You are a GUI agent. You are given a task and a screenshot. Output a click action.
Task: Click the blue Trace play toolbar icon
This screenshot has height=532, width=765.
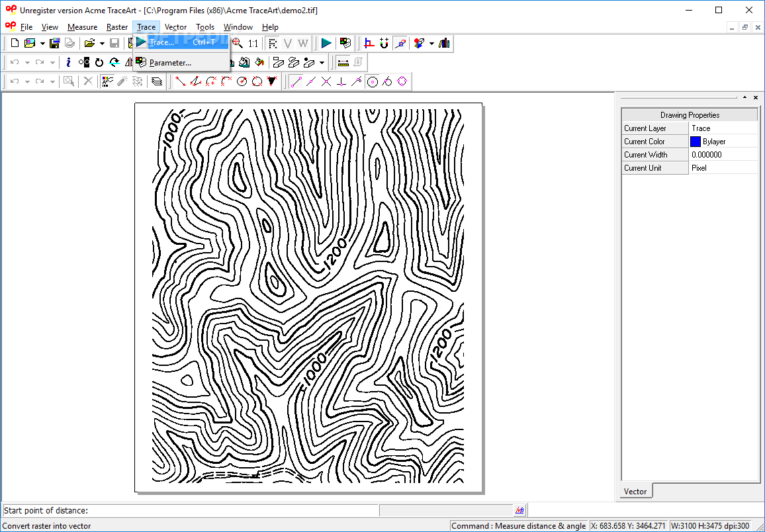[x=326, y=44]
